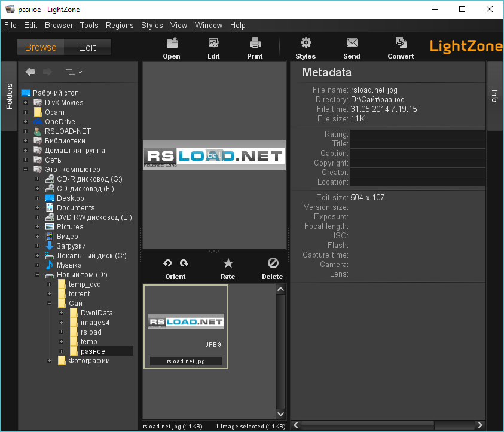Toggle the Info side panel tab
This screenshot has width=504, height=432.
[494, 96]
